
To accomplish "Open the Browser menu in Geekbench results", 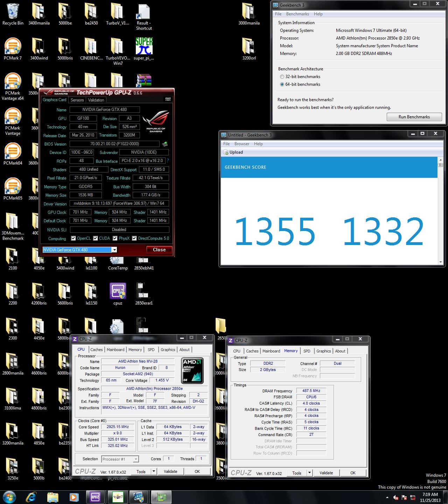I will 242,144.
